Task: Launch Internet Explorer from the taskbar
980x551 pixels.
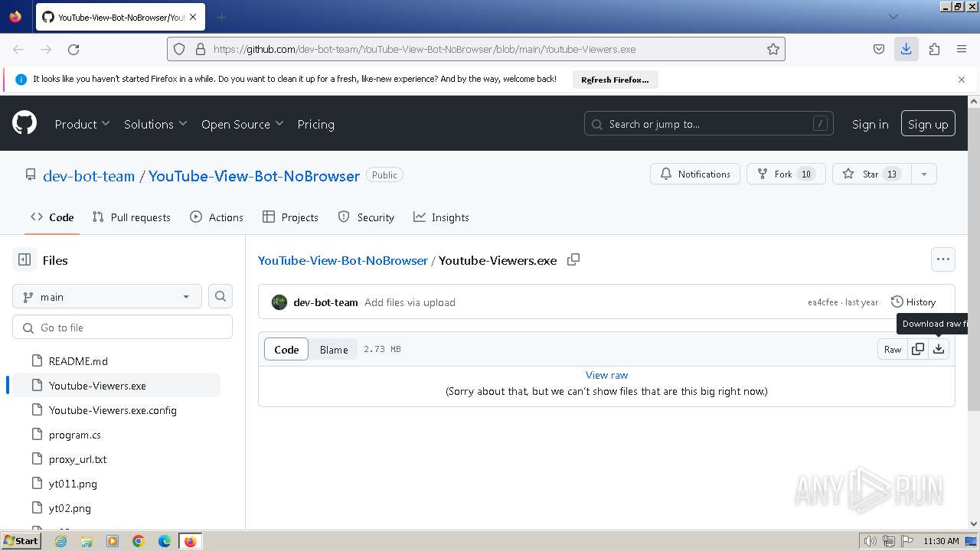Action: (61, 541)
